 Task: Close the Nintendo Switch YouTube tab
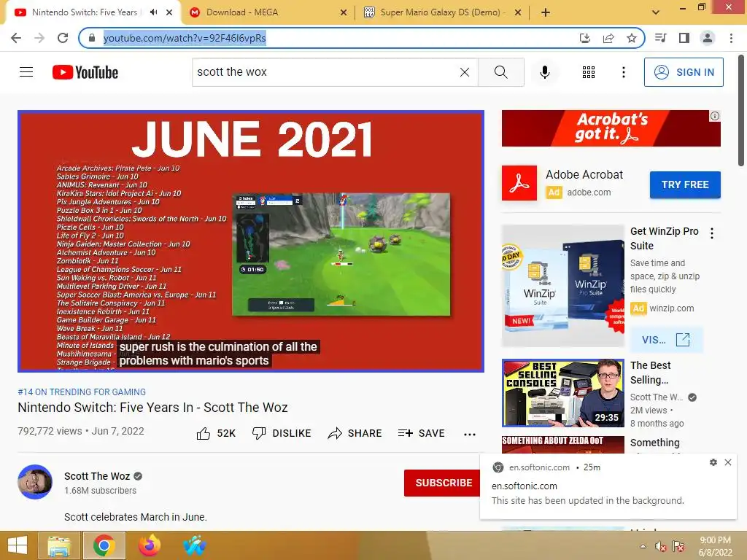(169, 12)
